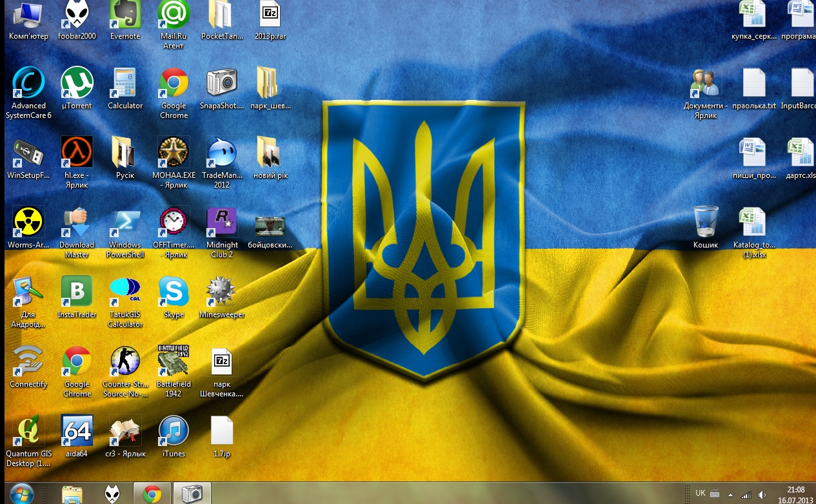Open the Skype desktop shortcut
The width and height of the screenshot is (816, 504).
click(174, 297)
